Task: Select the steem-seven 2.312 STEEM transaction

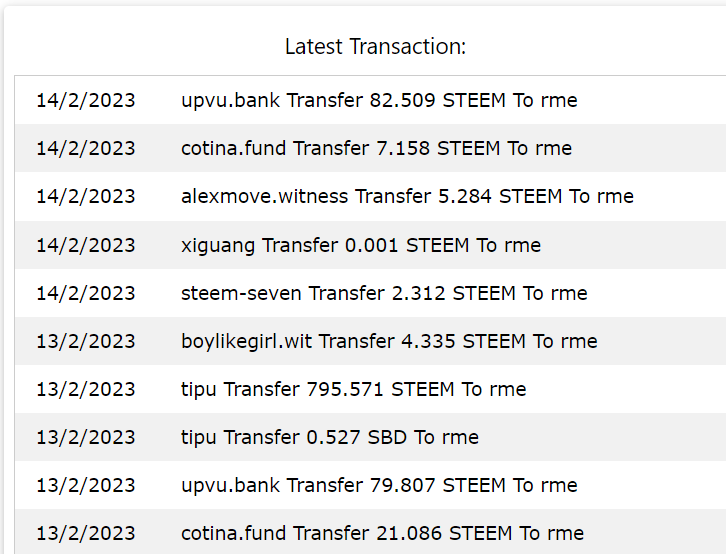Action: click(x=370, y=293)
